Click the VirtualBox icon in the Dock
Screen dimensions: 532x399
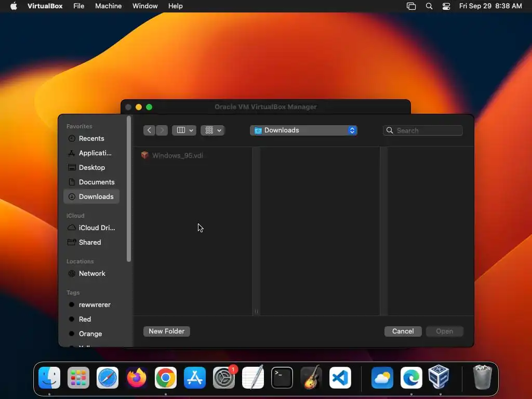pyautogui.click(x=439, y=377)
